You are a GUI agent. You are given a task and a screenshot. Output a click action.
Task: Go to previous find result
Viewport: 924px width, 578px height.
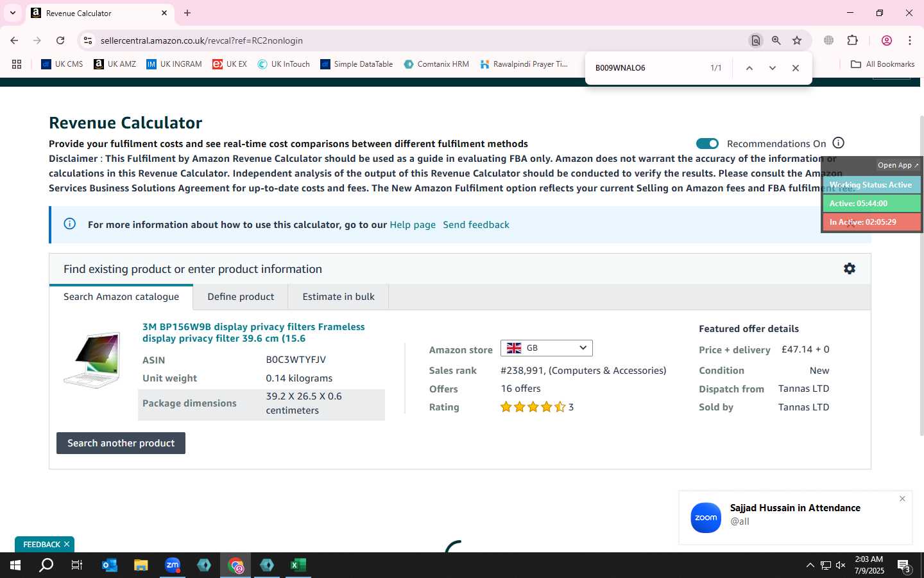(749, 68)
